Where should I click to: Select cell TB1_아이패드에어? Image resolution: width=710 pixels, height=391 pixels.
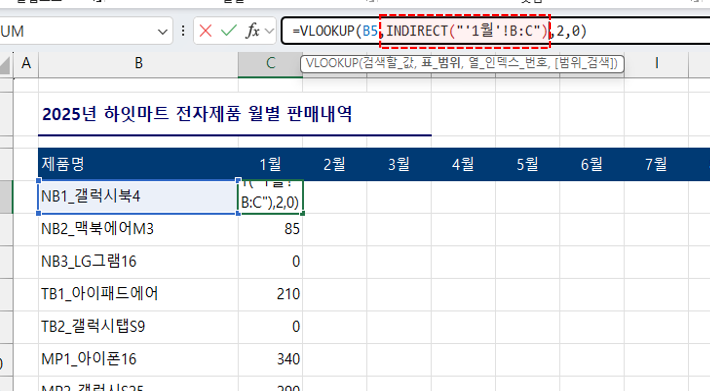pos(139,294)
